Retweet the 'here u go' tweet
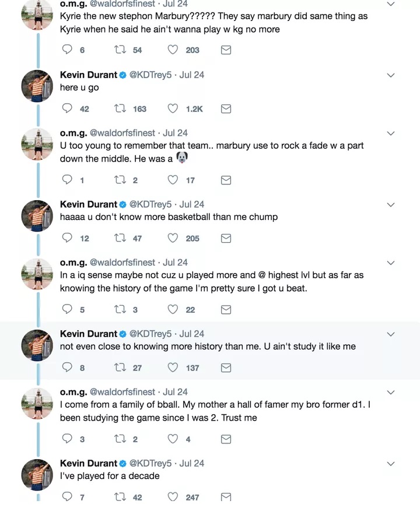 121,108
